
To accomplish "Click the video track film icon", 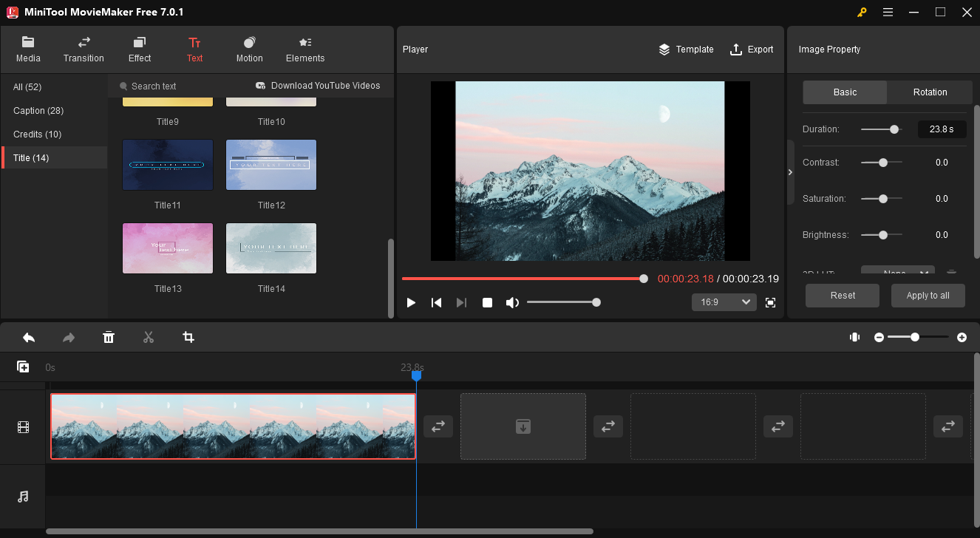I will 23,427.
